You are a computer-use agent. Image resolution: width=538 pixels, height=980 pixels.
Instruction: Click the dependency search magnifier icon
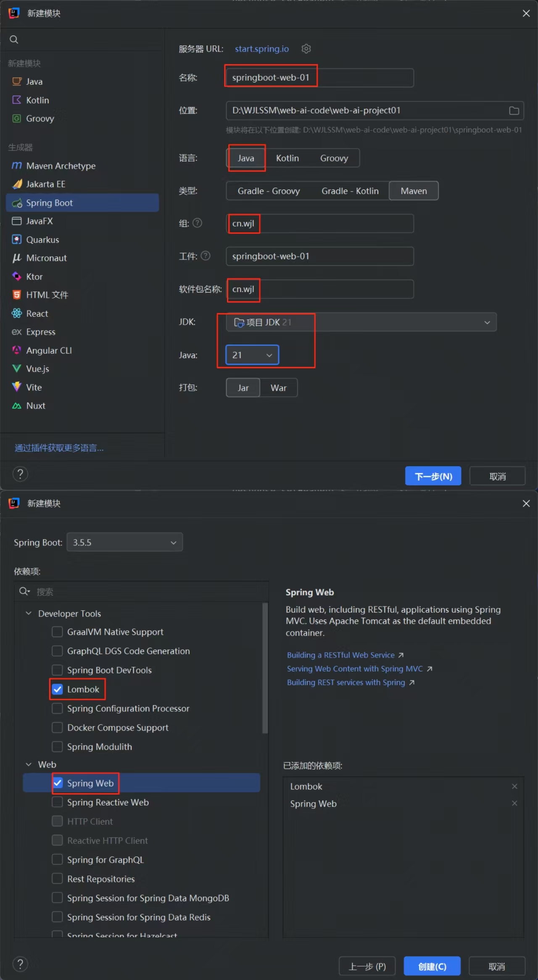point(24,591)
